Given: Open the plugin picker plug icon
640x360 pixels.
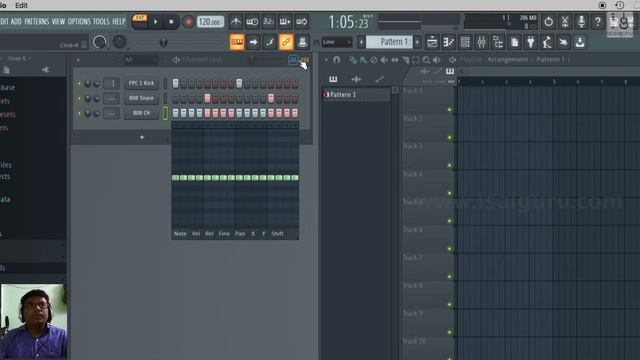Looking at the screenshot, I should (531, 42).
